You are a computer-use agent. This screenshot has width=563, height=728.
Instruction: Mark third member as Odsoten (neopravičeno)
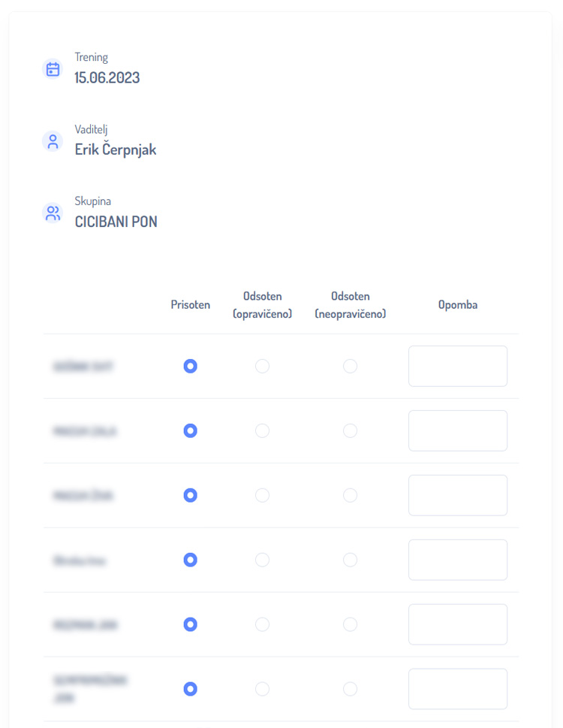[350, 495]
